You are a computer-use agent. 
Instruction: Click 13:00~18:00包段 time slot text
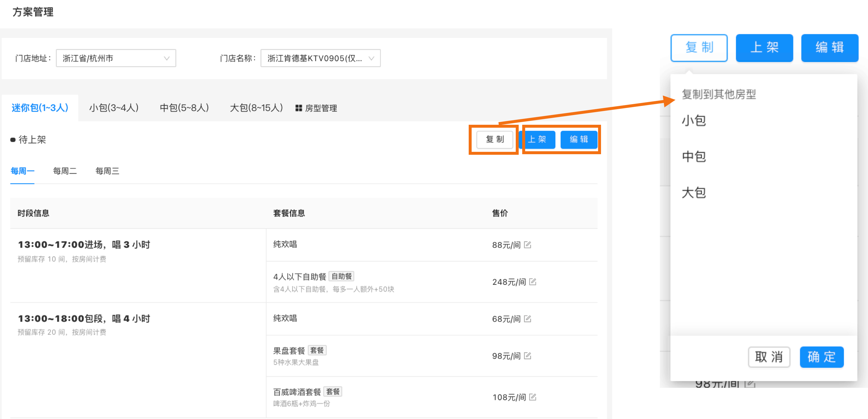(84, 319)
